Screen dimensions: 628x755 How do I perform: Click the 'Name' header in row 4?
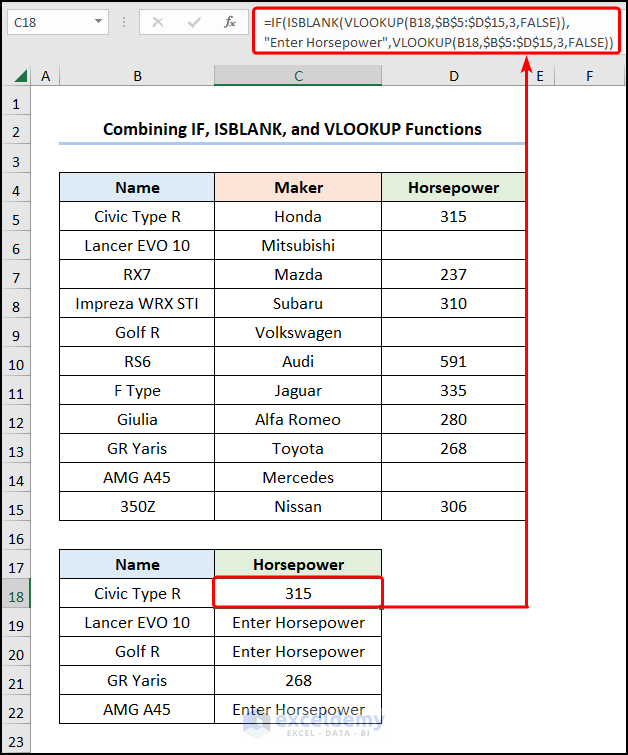(137, 187)
